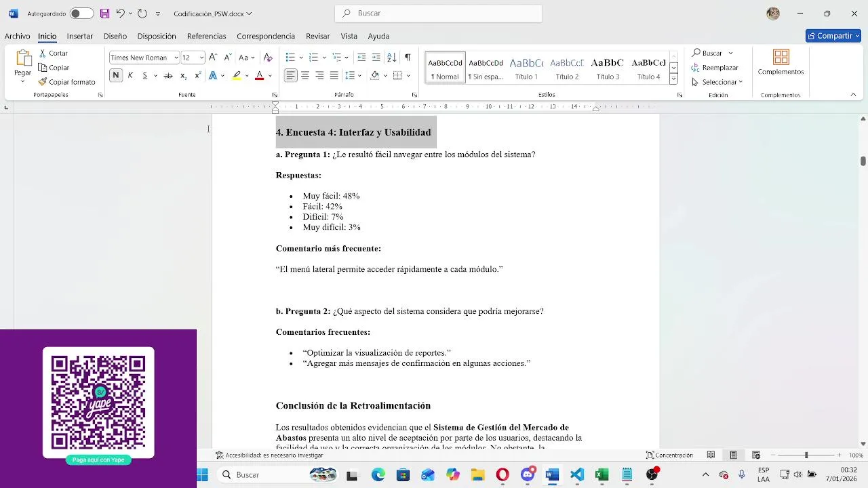Decrease font size icon
This screenshot has height=488, width=868.
pyautogui.click(x=228, y=58)
